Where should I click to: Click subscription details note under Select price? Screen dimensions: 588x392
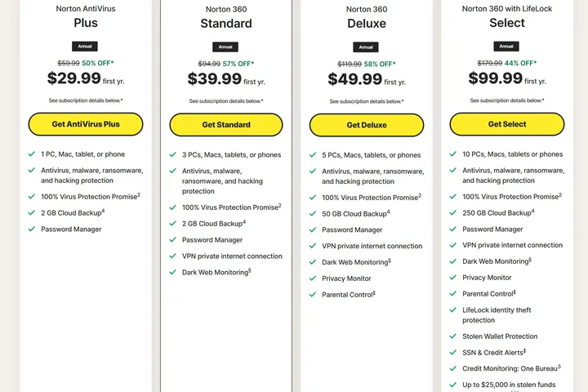click(x=507, y=100)
